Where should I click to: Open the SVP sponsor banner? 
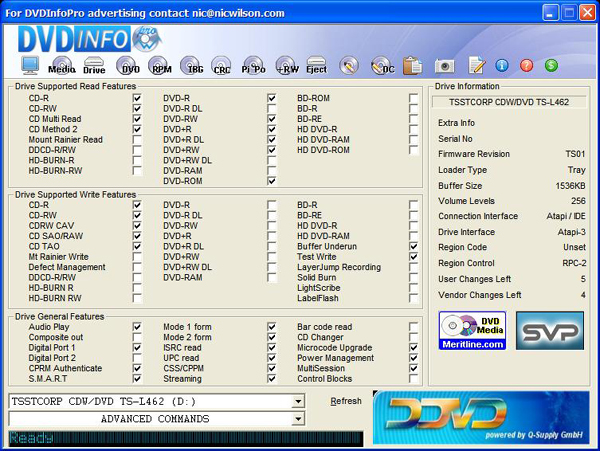550,331
